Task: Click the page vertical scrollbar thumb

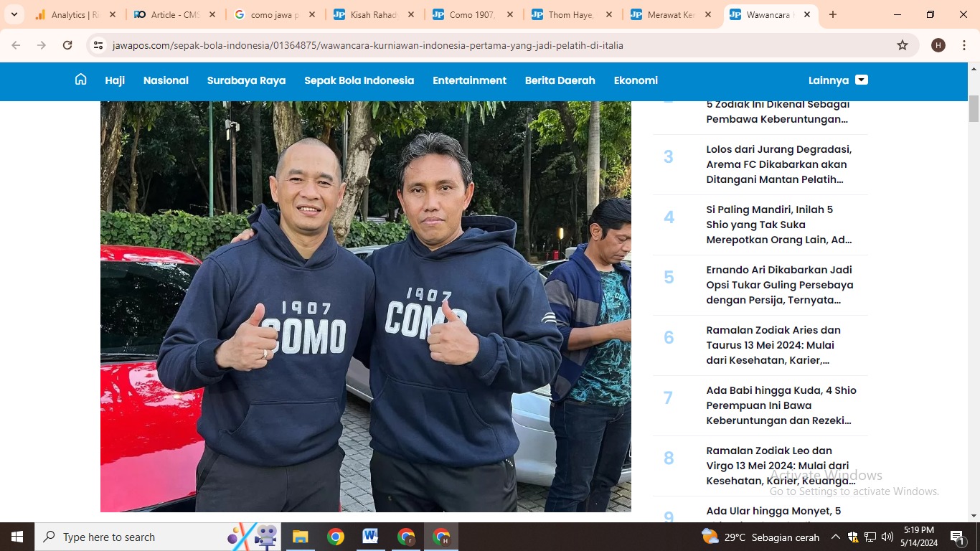Action: [974, 108]
